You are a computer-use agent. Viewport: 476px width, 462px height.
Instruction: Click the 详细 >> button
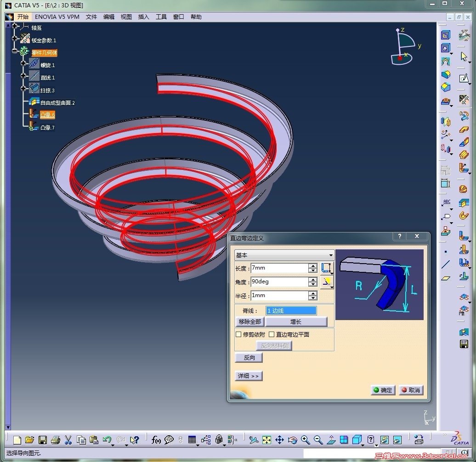point(249,376)
